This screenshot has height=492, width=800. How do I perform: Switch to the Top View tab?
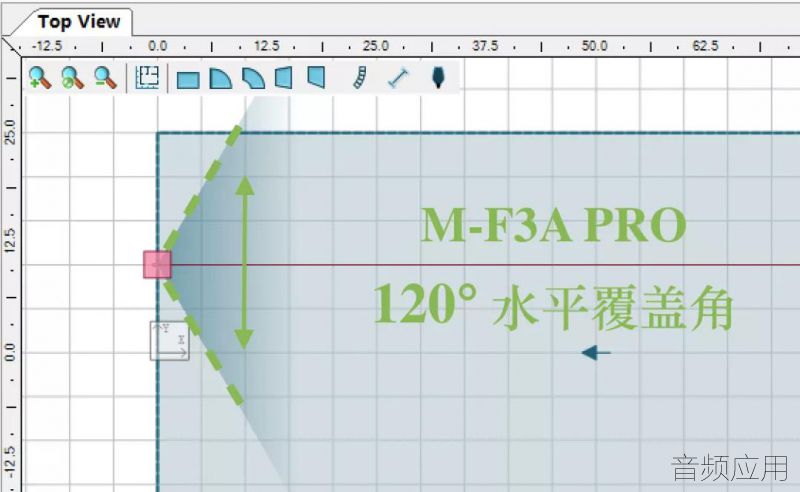click(79, 21)
